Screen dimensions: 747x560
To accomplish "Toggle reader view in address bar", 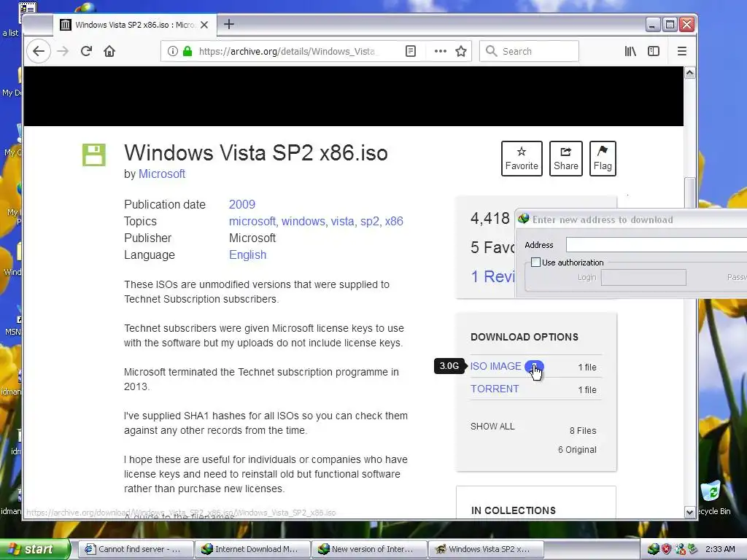I will coord(411,51).
